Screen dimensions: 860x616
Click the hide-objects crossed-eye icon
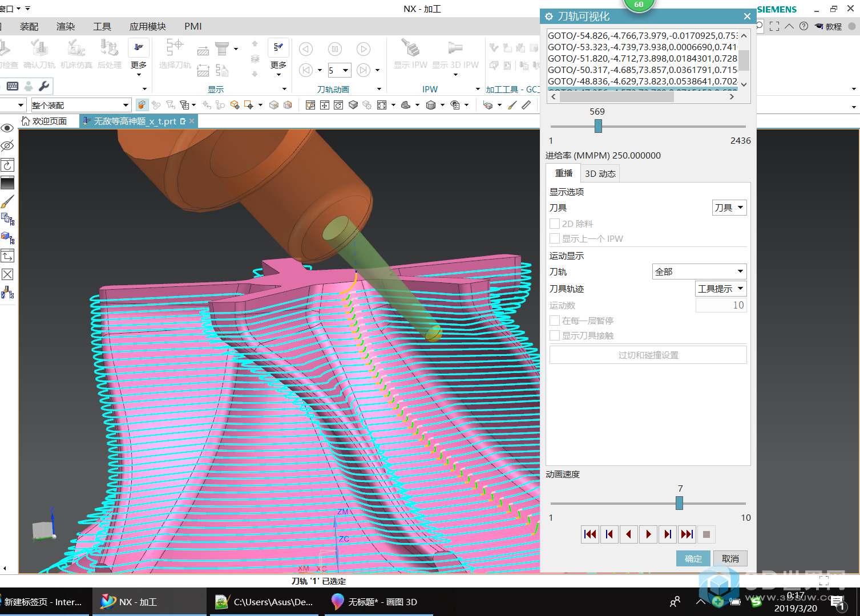[x=7, y=145]
